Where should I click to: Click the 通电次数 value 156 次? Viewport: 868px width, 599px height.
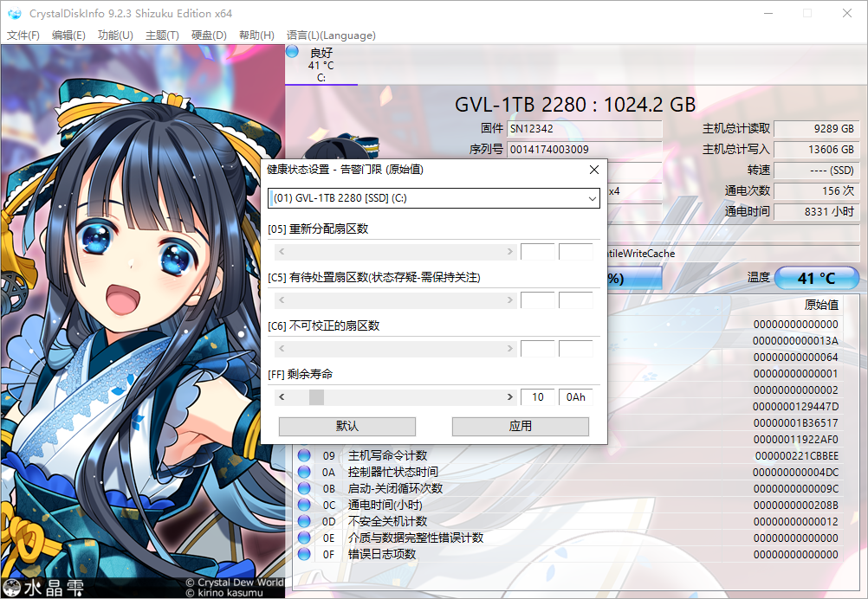(x=816, y=190)
